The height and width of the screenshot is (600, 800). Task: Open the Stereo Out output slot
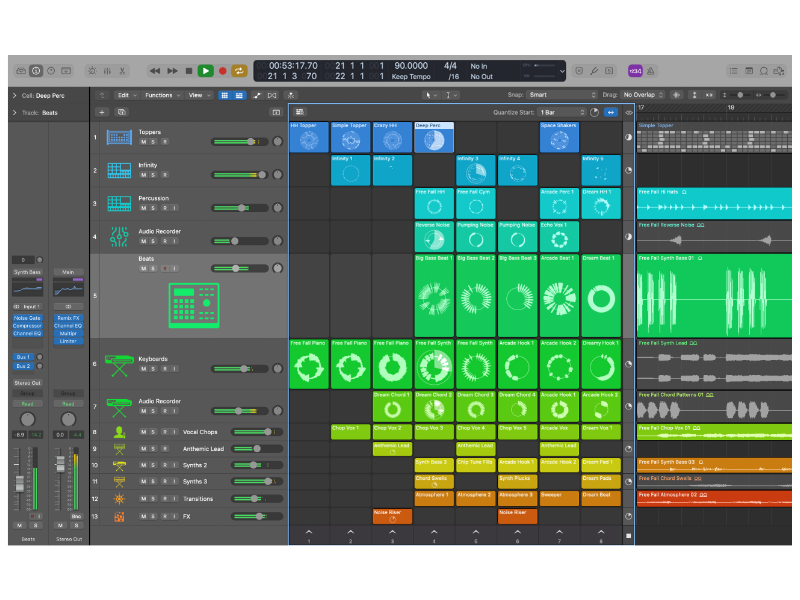click(x=28, y=383)
